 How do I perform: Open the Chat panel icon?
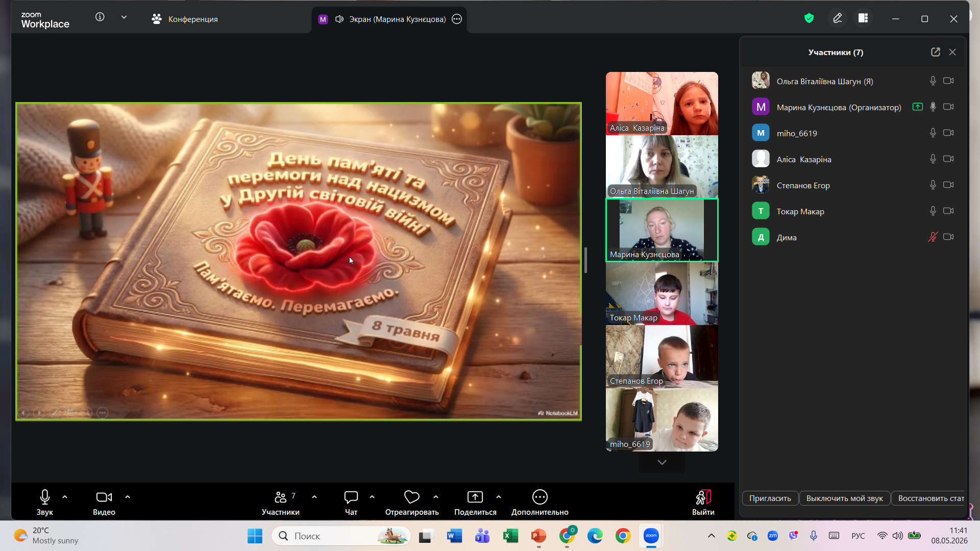tap(351, 497)
